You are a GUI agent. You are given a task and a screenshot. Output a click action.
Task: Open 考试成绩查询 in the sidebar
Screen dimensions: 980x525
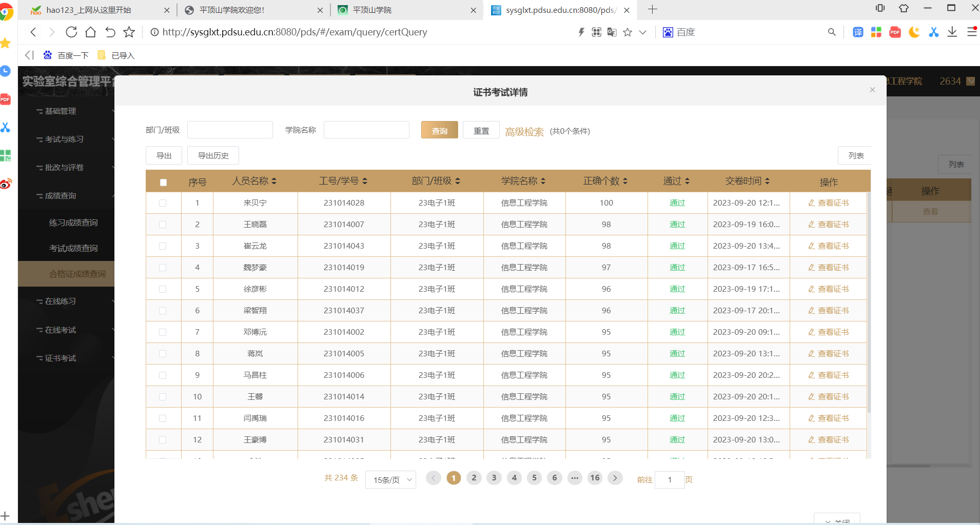tap(73, 248)
